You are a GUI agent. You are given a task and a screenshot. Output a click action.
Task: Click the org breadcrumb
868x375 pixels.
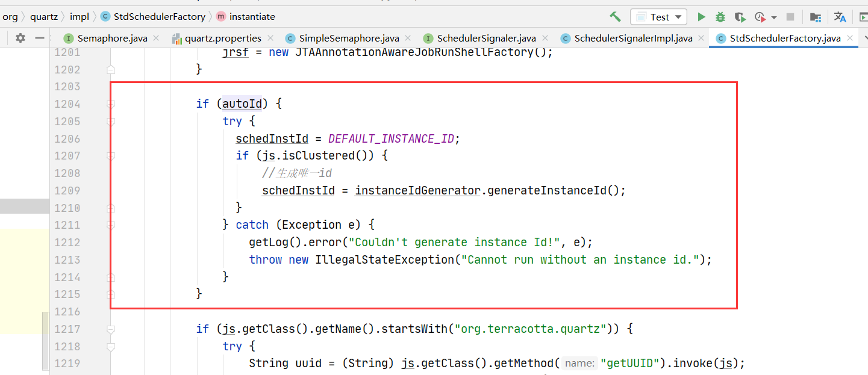[x=10, y=17]
